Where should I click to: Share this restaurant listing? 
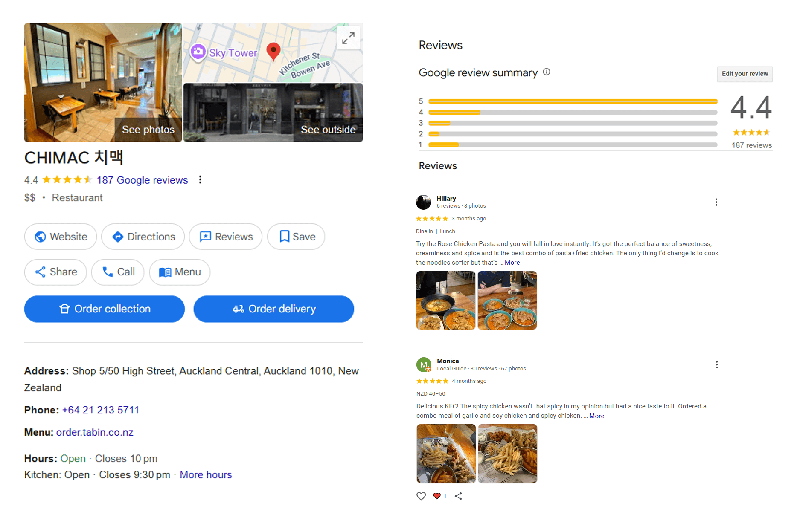(55, 272)
